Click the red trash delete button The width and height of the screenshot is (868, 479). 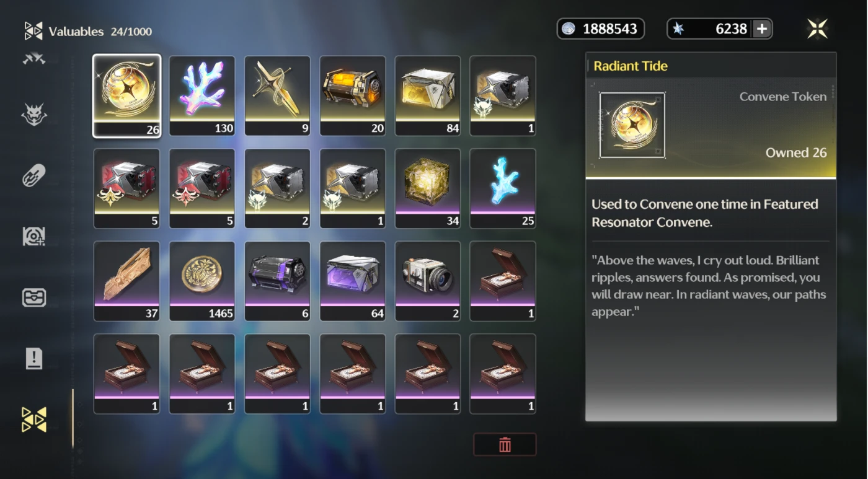505,444
